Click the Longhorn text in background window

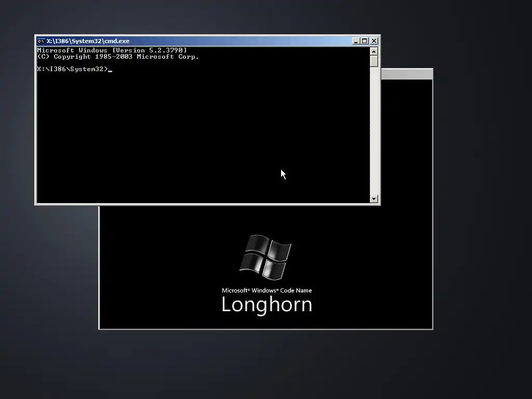(x=267, y=304)
